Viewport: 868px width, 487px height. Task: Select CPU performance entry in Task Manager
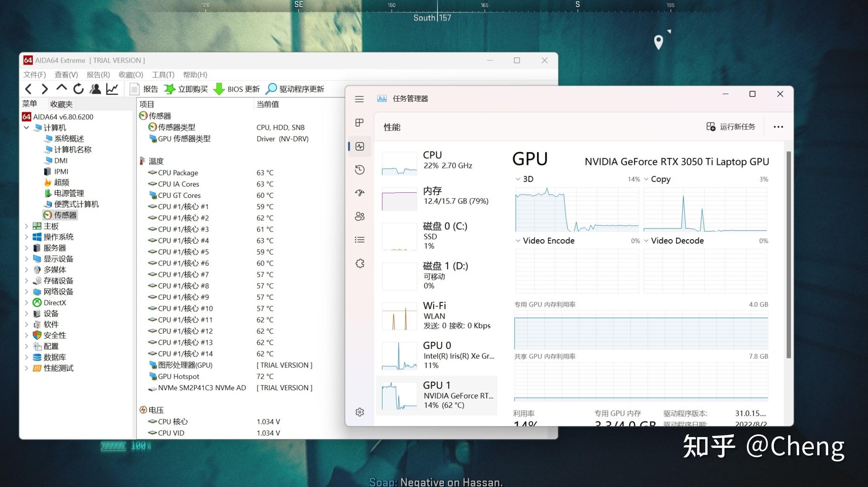(437, 163)
